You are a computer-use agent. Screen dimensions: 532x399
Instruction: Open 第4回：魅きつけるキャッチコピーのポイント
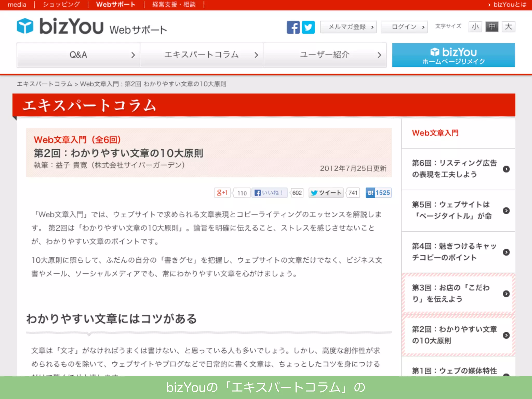pyautogui.click(x=458, y=252)
